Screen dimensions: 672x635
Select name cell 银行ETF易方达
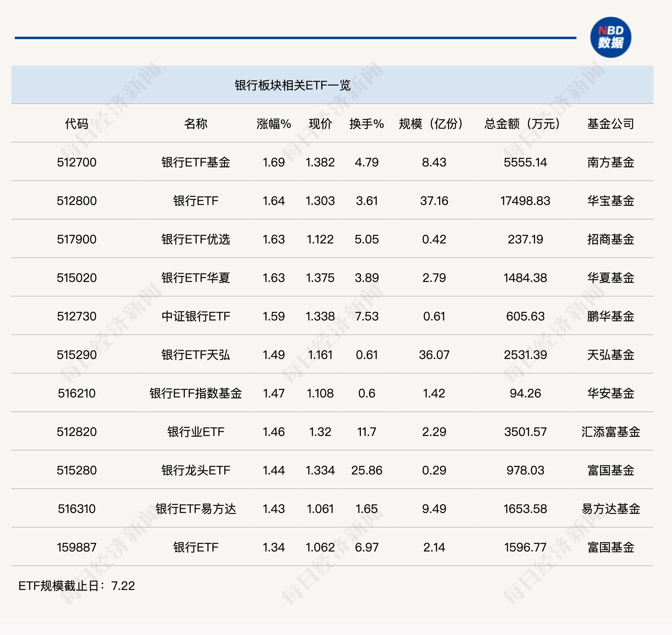tap(196, 509)
